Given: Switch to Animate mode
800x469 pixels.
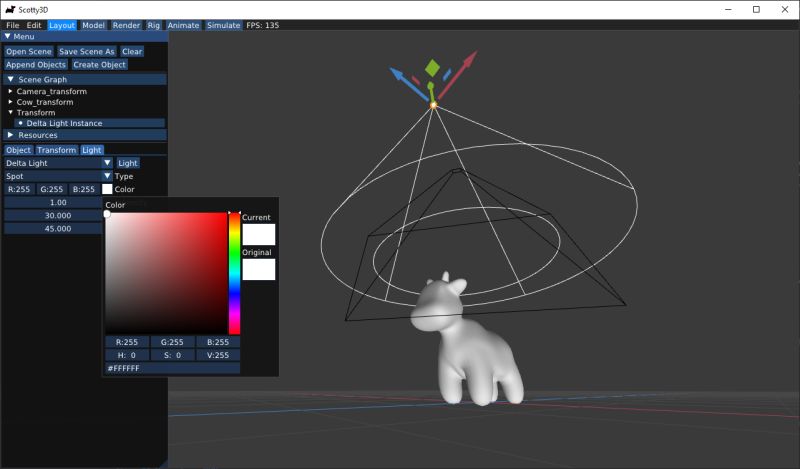Looking at the screenshot, I should [x=183, y=25].
